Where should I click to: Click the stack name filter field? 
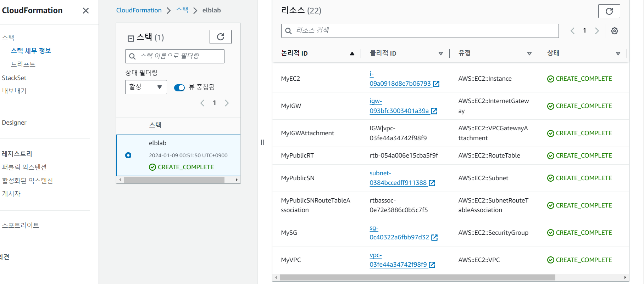pyautogui.click(x=175, y=56)
